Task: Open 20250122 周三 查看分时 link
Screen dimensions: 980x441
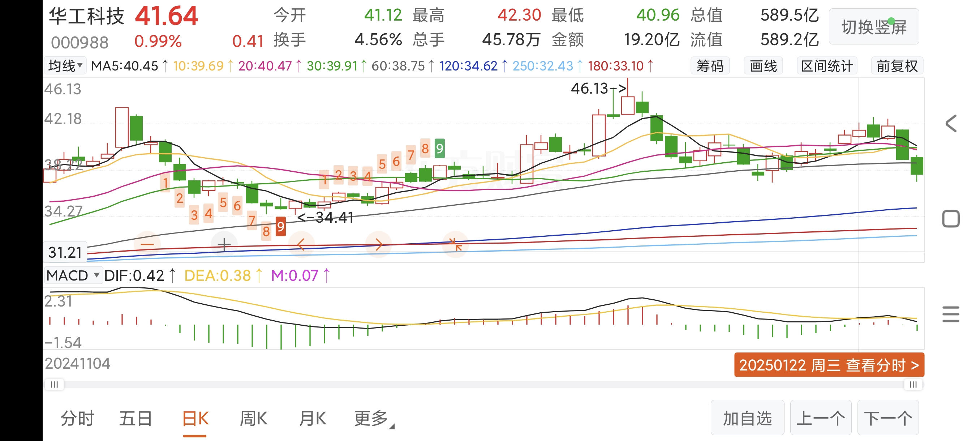Action: (829, 365)
